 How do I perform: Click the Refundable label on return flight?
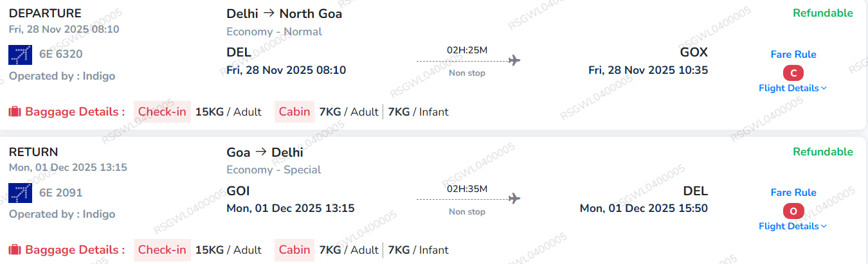tap(823, 152)
